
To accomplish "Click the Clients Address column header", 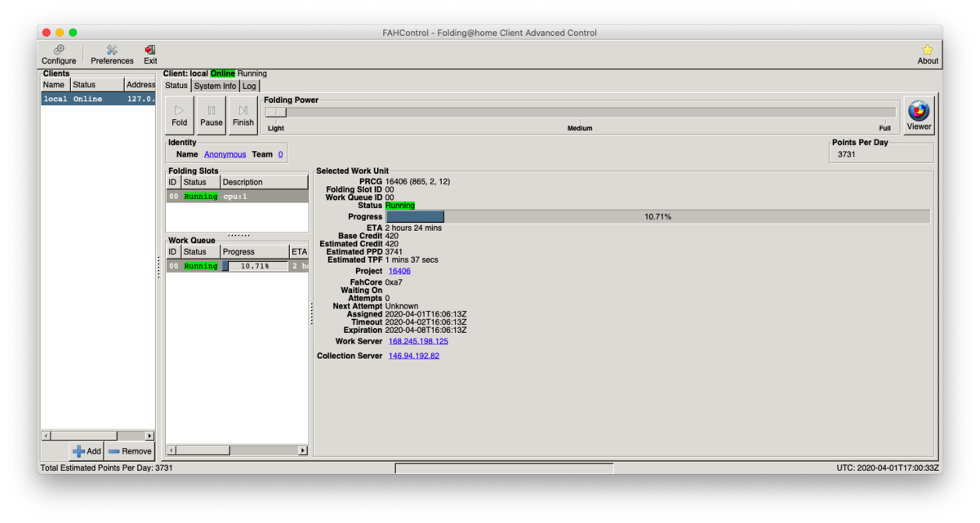I will (x=140, y=85).
